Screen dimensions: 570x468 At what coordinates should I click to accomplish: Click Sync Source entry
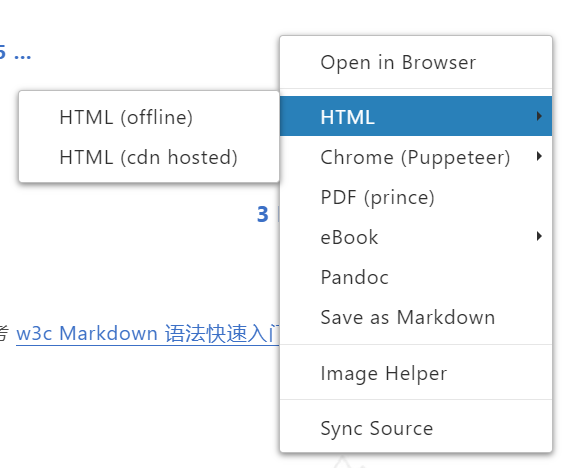pyautogui.click(x=416, y=428)
